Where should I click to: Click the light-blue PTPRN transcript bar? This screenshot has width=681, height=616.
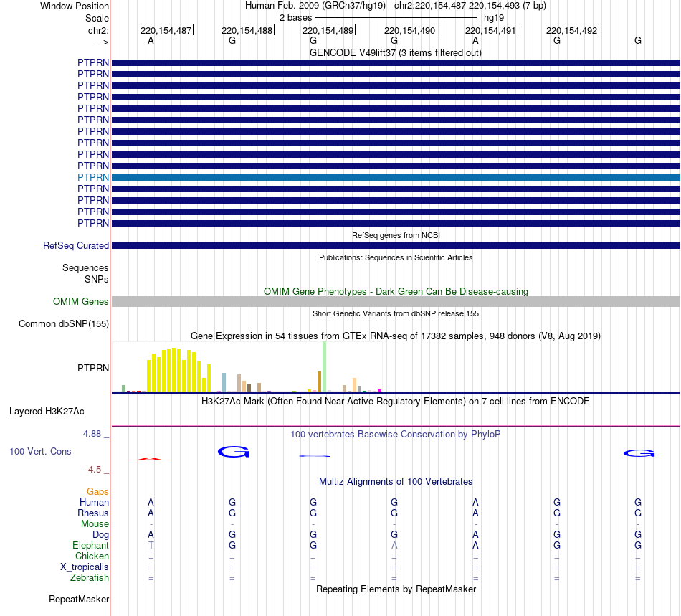pos(396,177)
